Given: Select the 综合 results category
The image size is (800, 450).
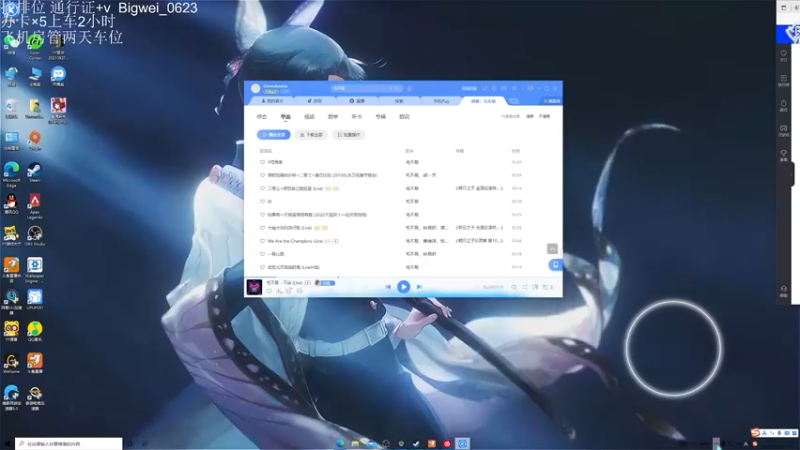Looking at the screenshot, I should pos(262,117).
